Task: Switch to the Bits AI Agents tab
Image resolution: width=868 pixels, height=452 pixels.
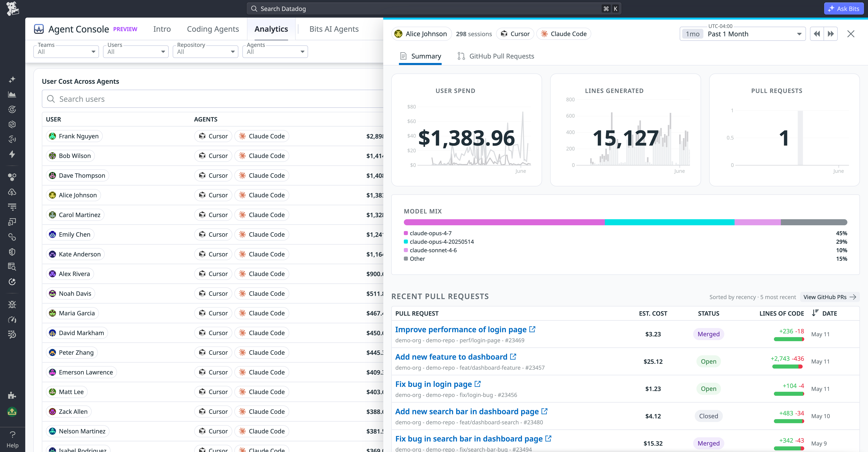Action: (x=334, y=29)
